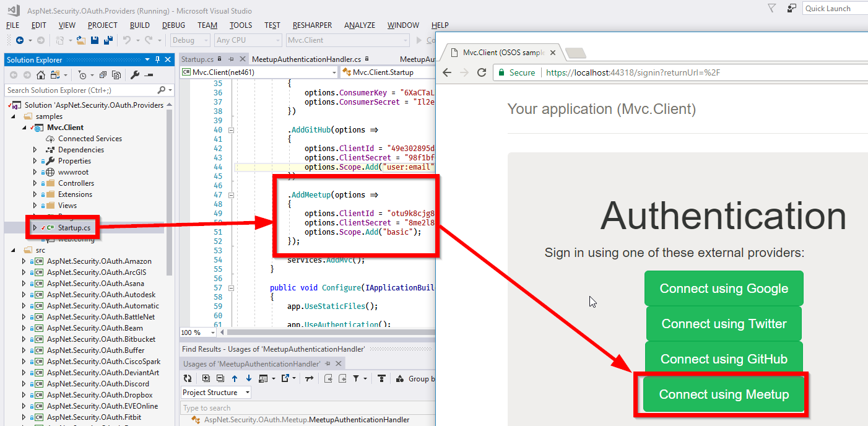The image size is (868, 426).
Task: Expand all results in Find Results toolbar
Action: pyautogui.click(x=206, y=378)
